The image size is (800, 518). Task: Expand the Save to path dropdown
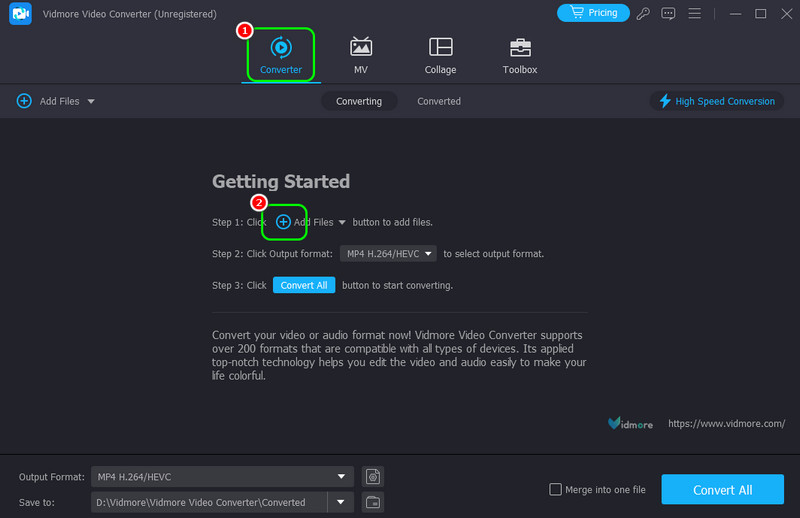pos(342,502)
